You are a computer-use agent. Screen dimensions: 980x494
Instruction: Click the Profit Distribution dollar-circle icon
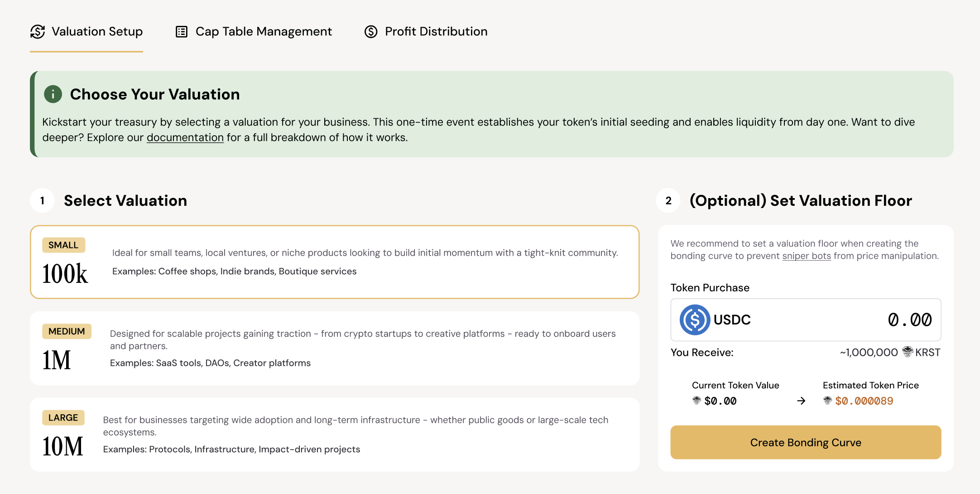(371, 32)
